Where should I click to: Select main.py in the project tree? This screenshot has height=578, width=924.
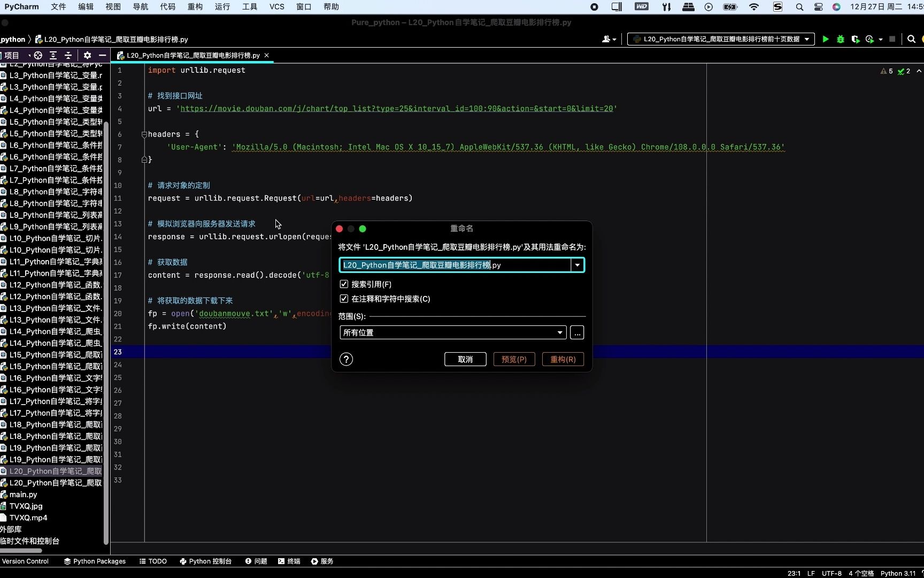coord(23,495)
